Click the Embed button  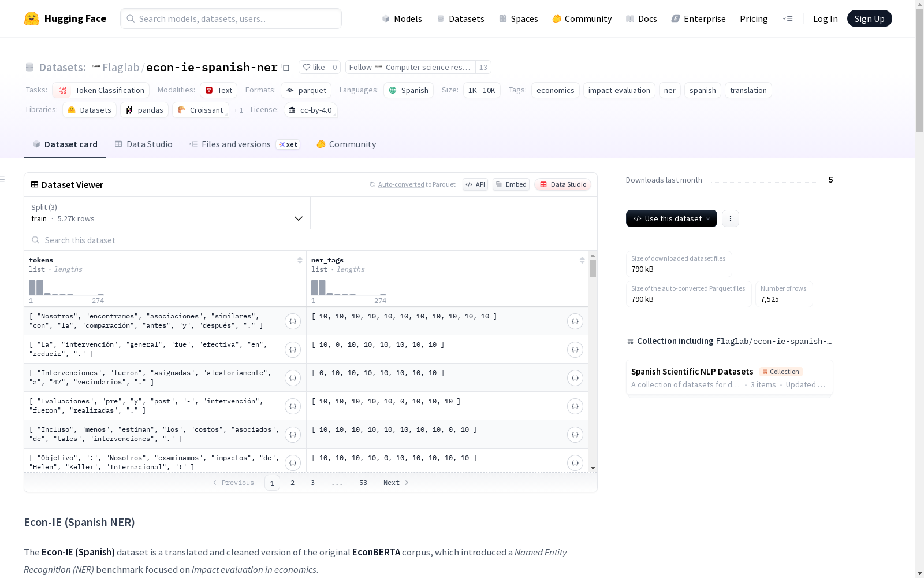(511, 184)
